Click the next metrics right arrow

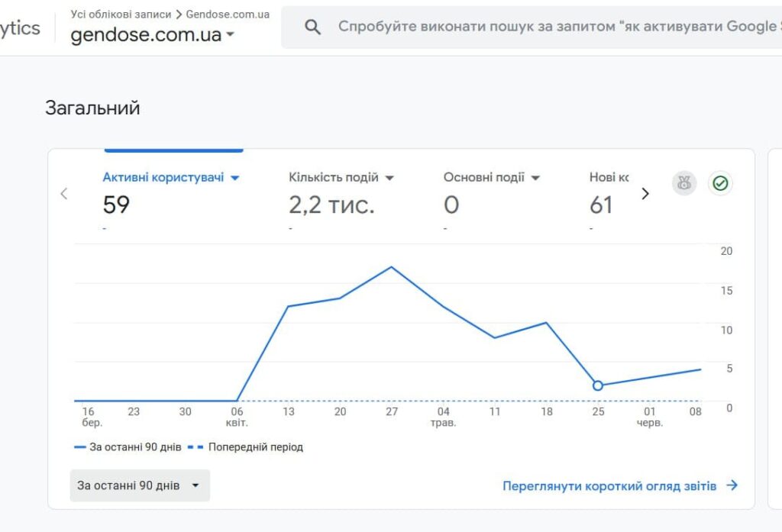click(x=645, y=193)
